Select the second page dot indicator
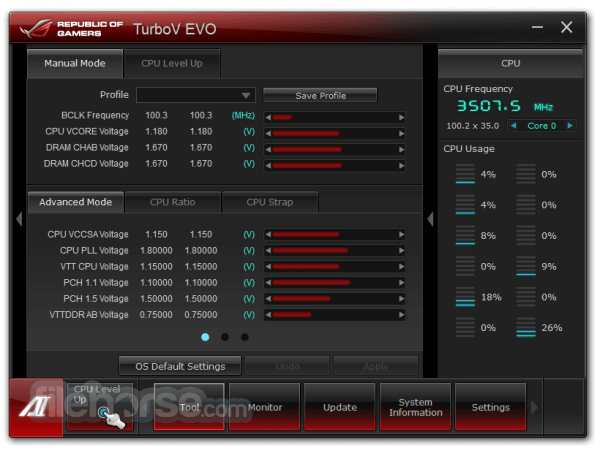 [x=225, y=337]
